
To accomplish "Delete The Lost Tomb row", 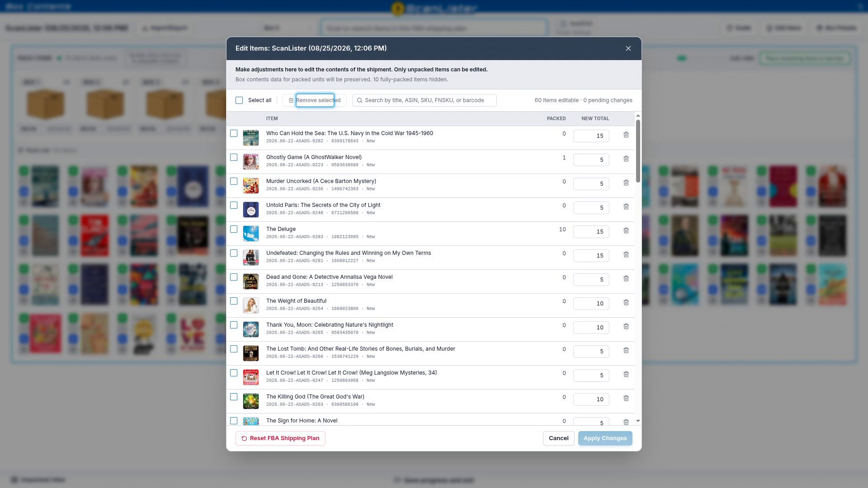I will pos(626,350).
